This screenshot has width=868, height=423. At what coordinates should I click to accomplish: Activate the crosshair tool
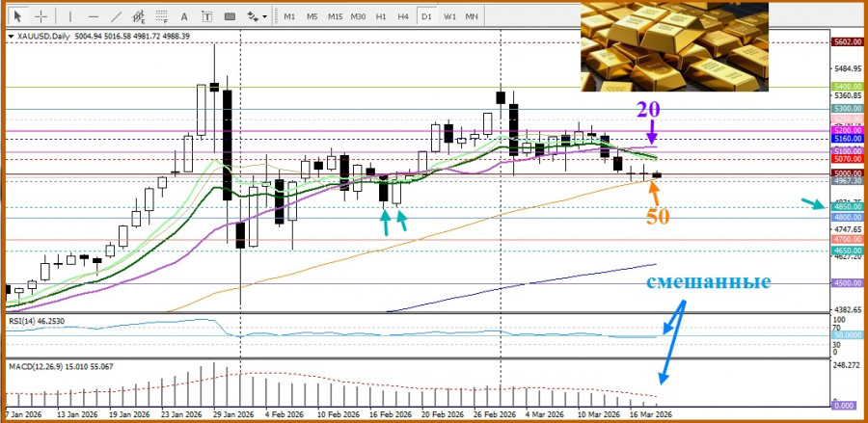[41, 16]
